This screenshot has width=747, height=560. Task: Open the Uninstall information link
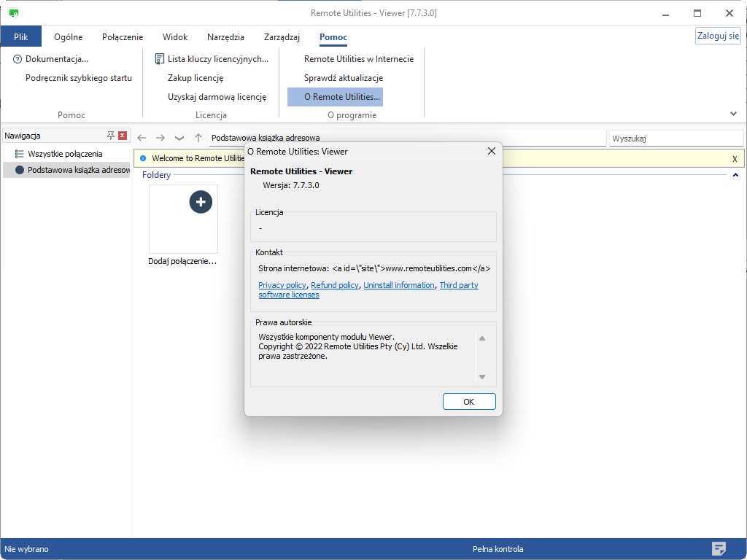pyautogui.click(x=399, y=285)
